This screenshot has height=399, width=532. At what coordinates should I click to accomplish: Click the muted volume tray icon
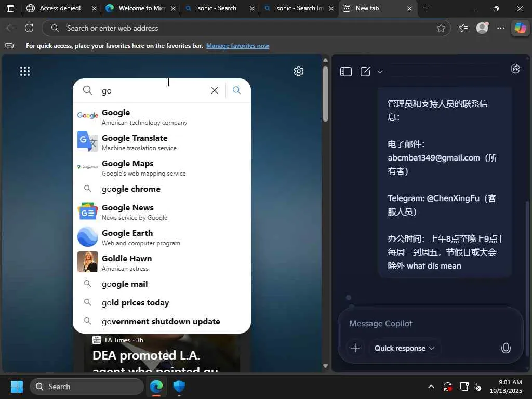point(477,387)
